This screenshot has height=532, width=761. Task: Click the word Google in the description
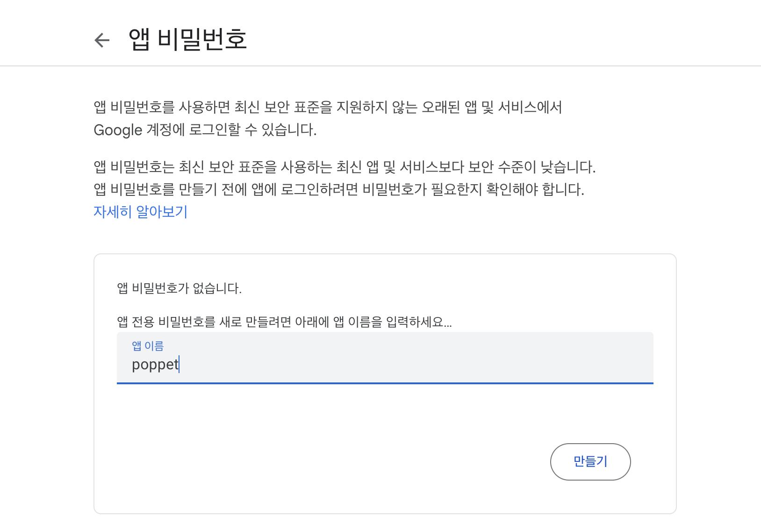118,130
